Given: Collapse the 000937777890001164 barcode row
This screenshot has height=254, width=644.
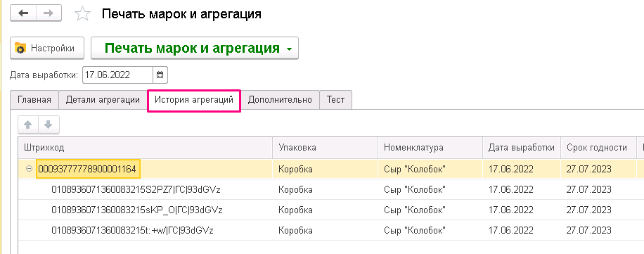Looking at the screenshot, I should point(29,169).
